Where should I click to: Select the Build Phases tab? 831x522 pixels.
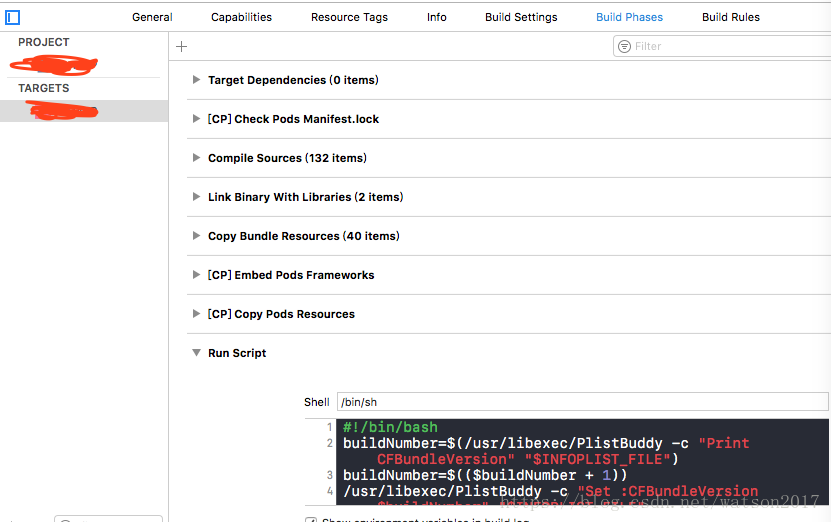[629, 17]
